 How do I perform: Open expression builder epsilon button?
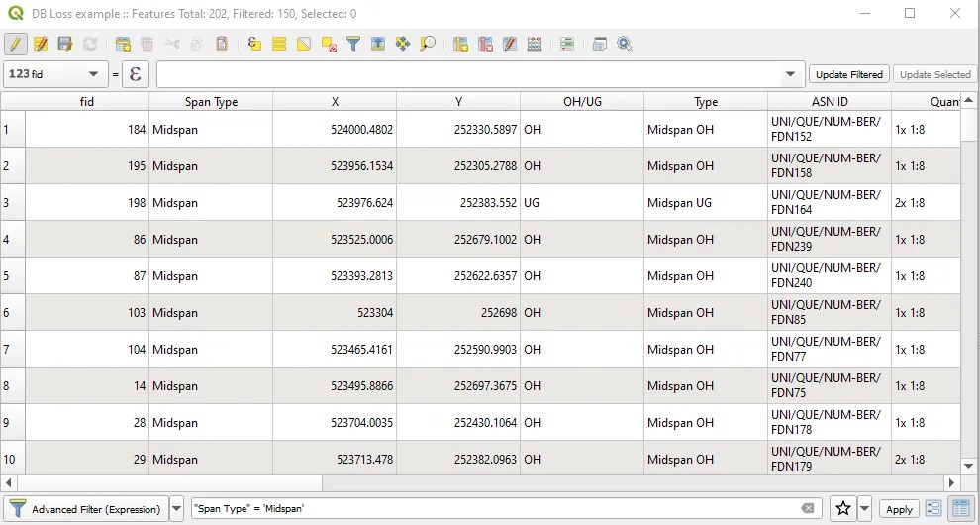136,74
